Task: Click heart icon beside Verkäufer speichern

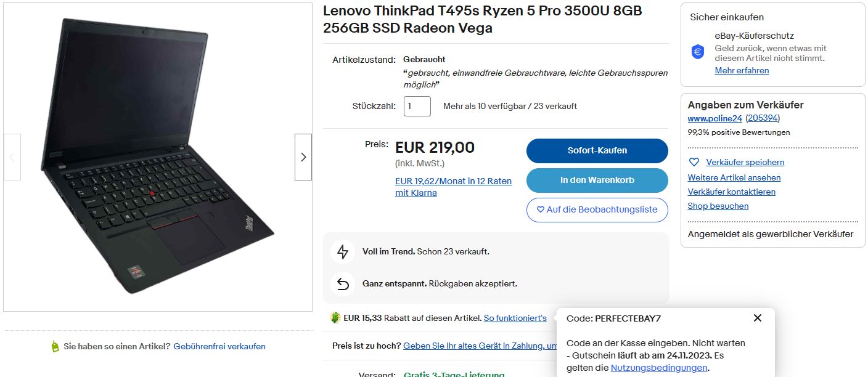Action: click(694, 162)
